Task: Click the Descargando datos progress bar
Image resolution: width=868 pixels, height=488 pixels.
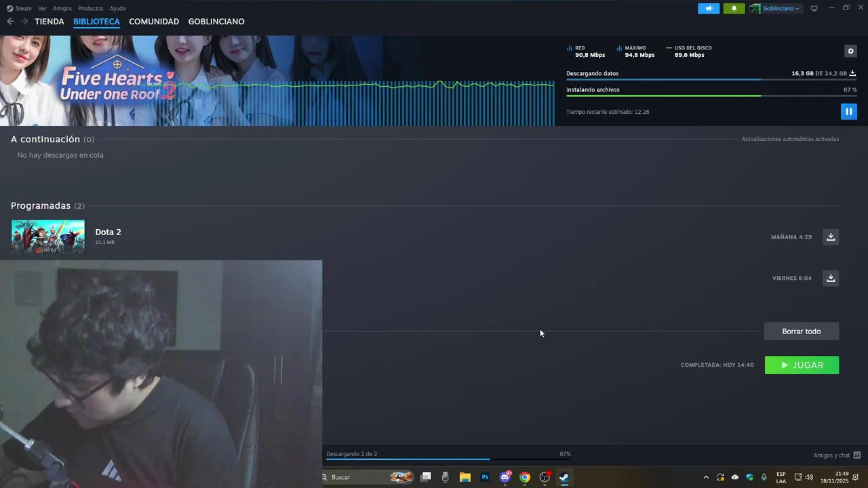Action: (x=711, y=80)
